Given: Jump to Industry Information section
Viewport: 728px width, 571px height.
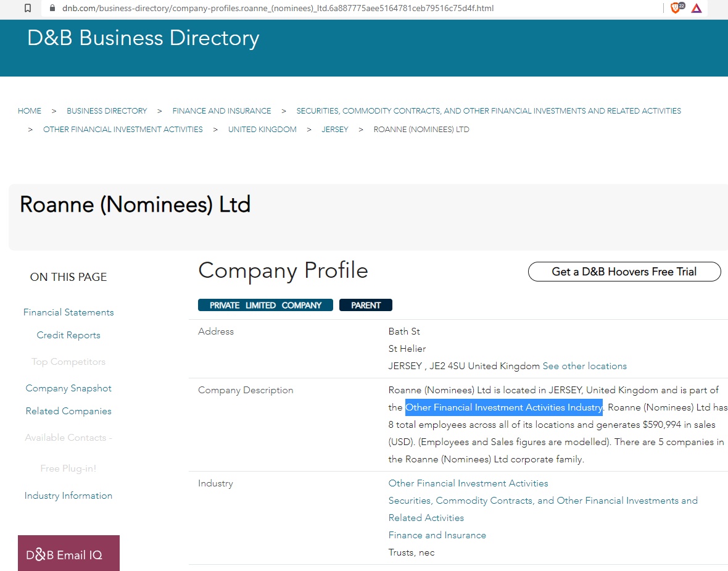Looking at the screenshot, I should click(x=68, y=496).
